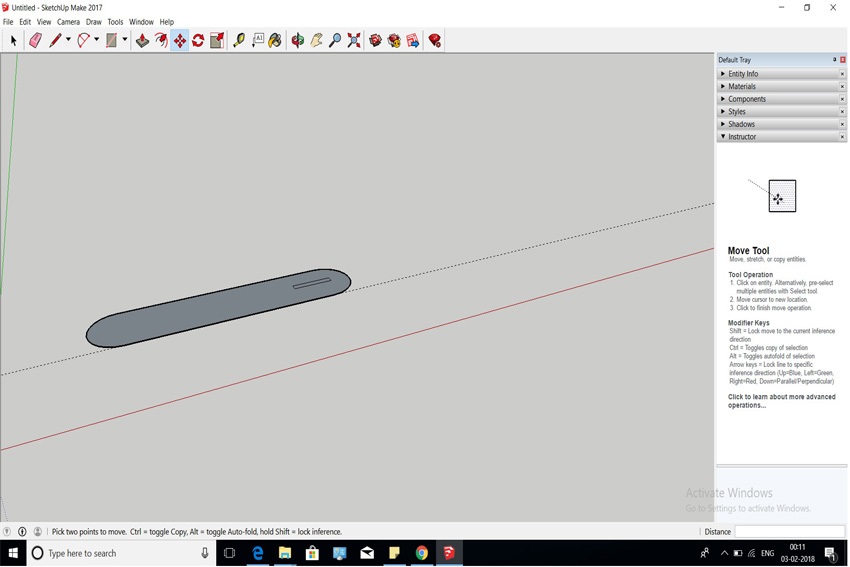Select the arrow Select tool
850x567 pixels.
click(x=14, y=41)
